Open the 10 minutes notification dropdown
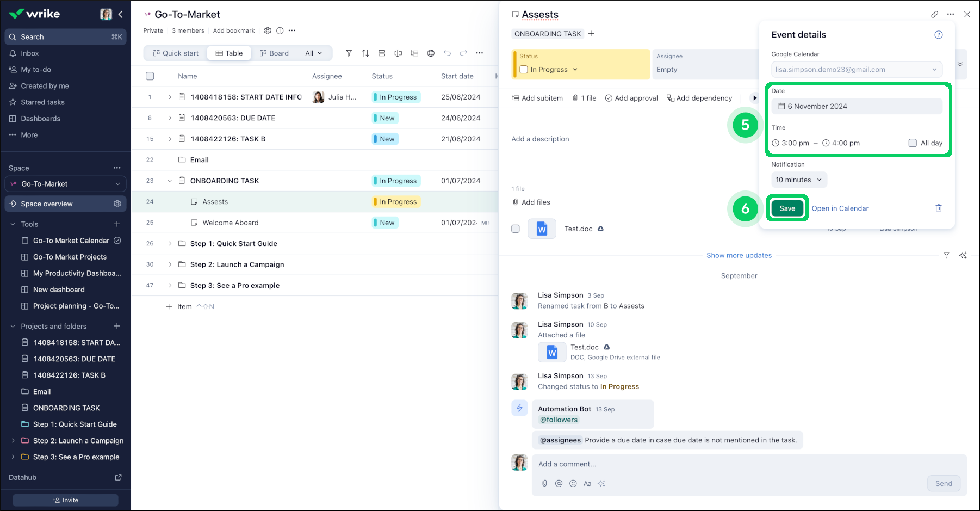 (x=798, y=180)
